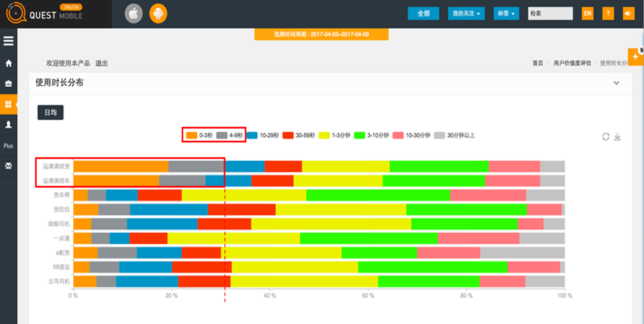Refresh the chart with the reload icon

(x=606, y=137)
